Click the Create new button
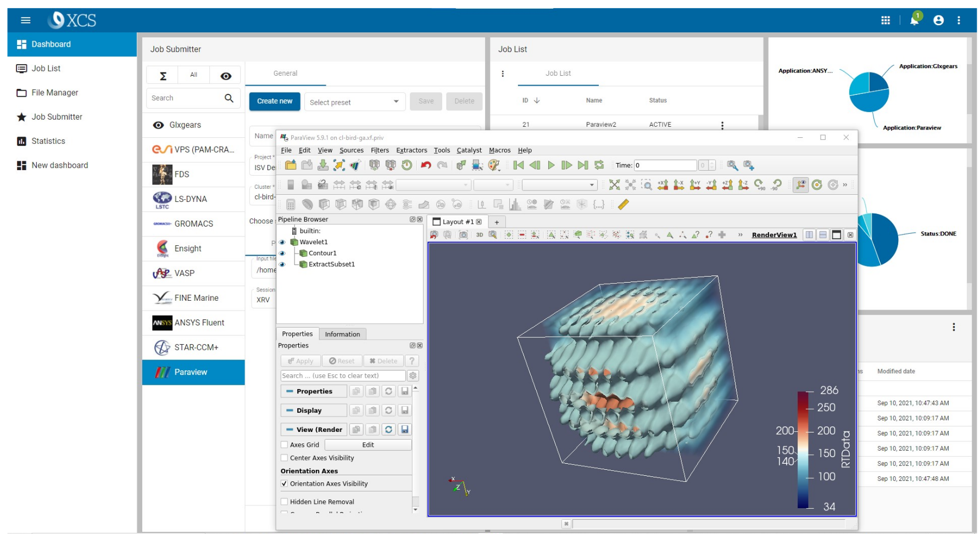This screenshot has width=980, height=534. tap(275, 102)
